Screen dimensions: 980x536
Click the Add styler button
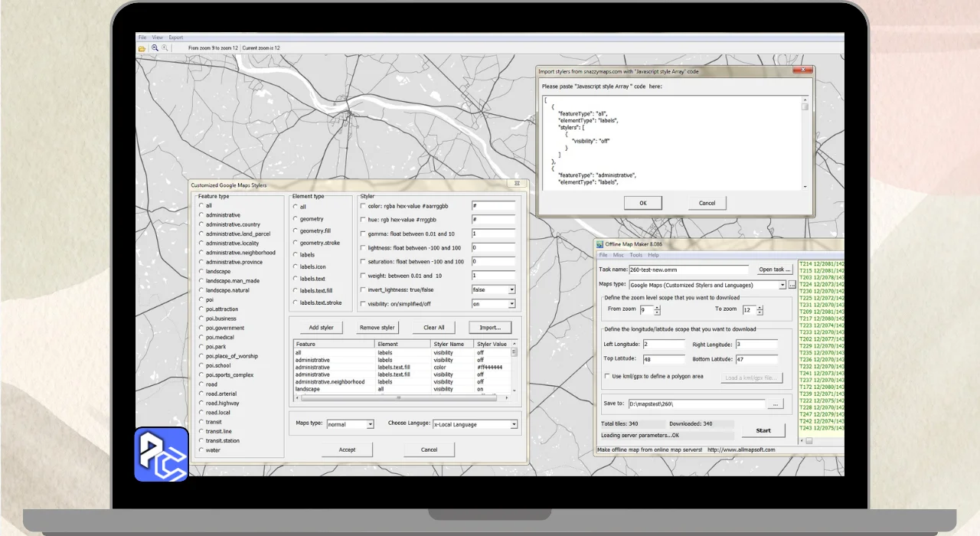pos(321,328)
